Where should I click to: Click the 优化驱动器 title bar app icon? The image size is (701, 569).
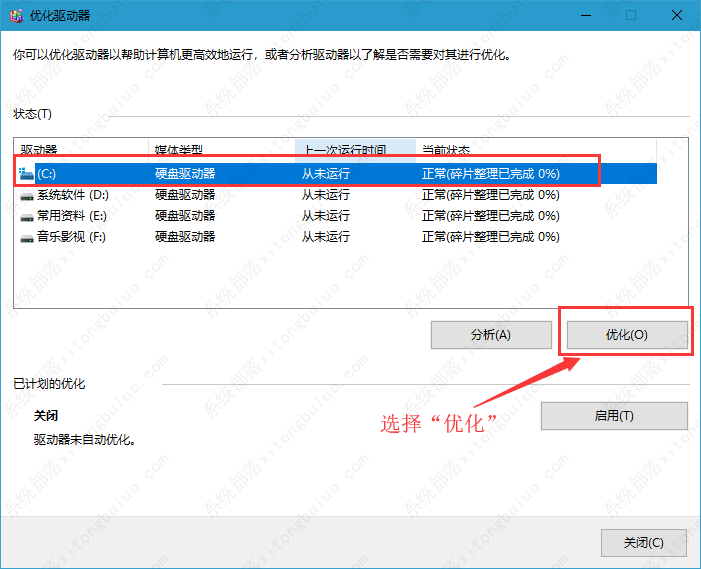17,16
